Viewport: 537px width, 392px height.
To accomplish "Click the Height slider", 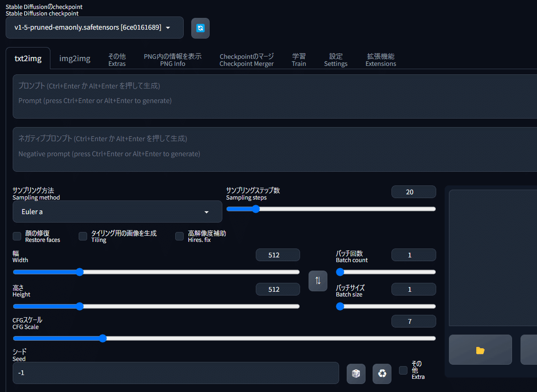I will (156, 306).
